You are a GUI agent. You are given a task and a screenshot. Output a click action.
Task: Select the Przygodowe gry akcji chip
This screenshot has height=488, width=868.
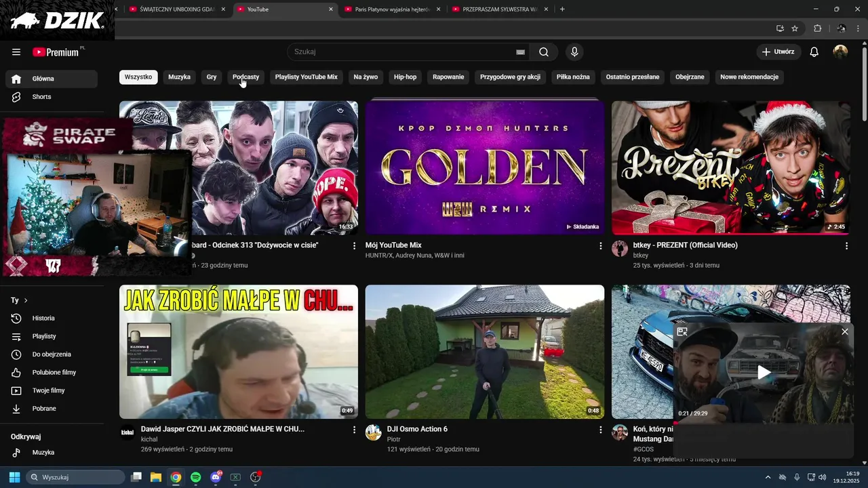510,77
